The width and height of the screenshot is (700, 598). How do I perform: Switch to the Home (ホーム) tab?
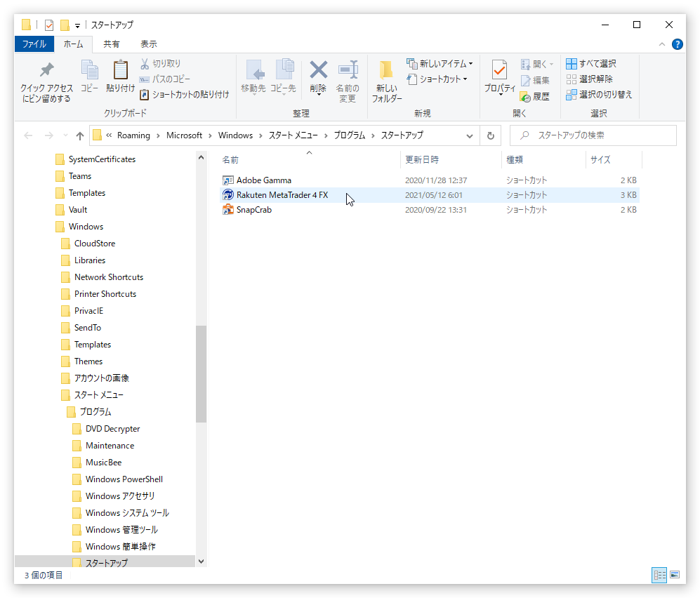click(73, 44)
